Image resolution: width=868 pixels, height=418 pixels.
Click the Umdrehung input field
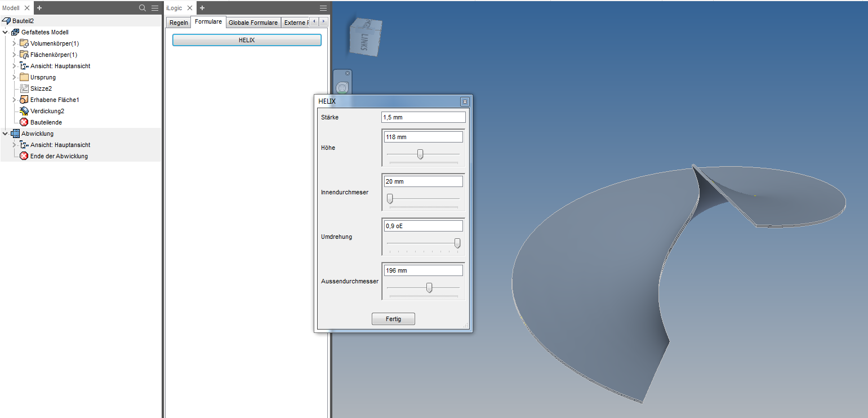[x=423, y=225]
